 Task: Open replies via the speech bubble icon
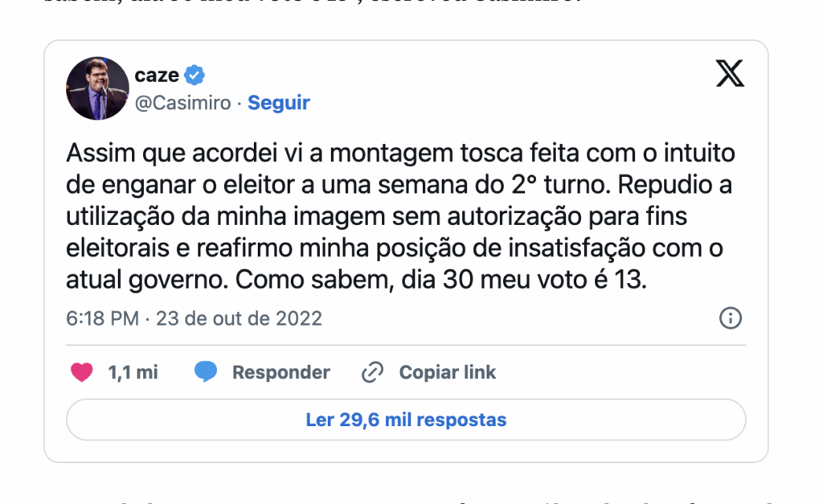[x=205, y=372]
